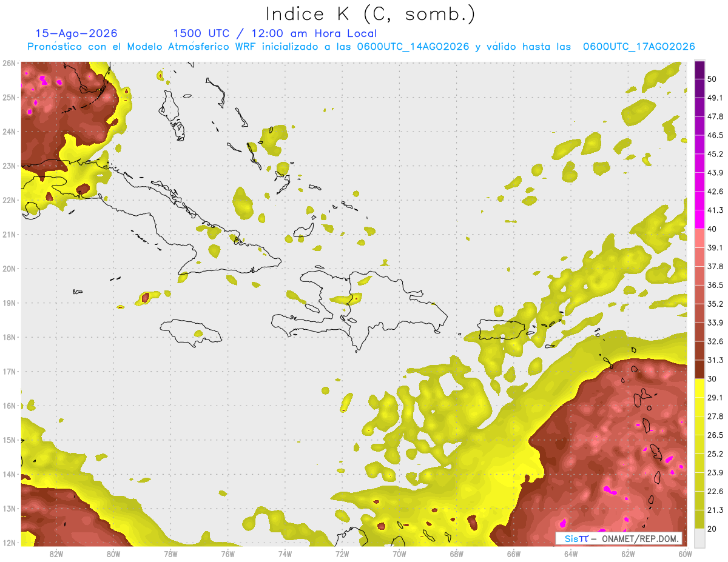The width and height of the screenshot is (728, 562).
Task: Click the longitude label "80W"
Action: (113, 554)
